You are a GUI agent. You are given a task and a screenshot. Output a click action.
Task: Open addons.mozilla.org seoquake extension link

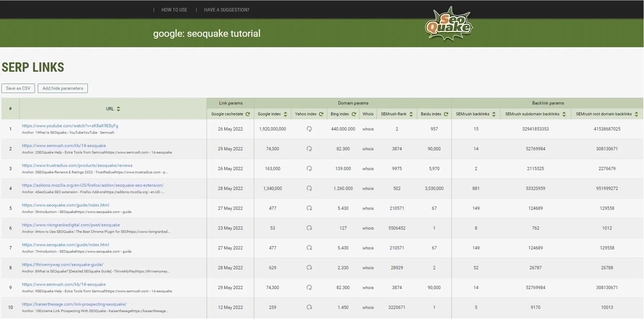point(93,185)
